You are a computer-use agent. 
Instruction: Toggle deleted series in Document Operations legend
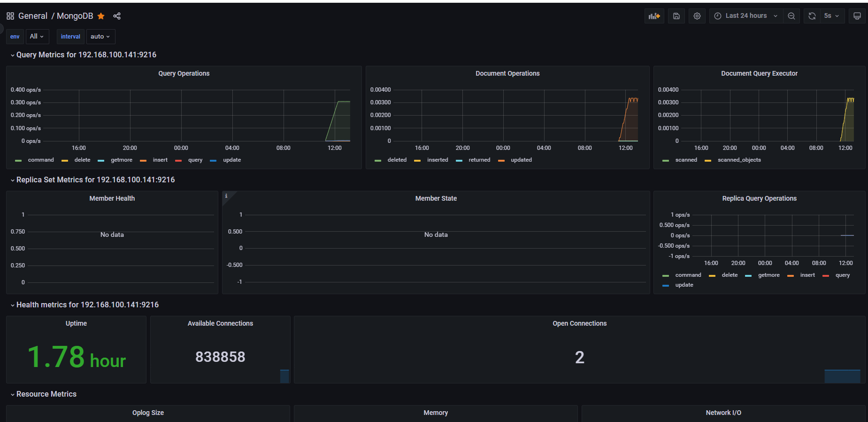(397, 160)
